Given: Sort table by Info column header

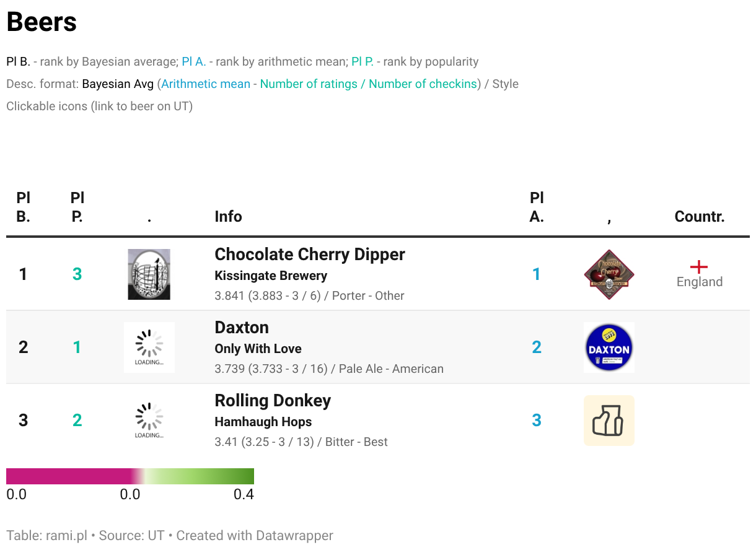Looking at the screenshot, I should (228, 216).
